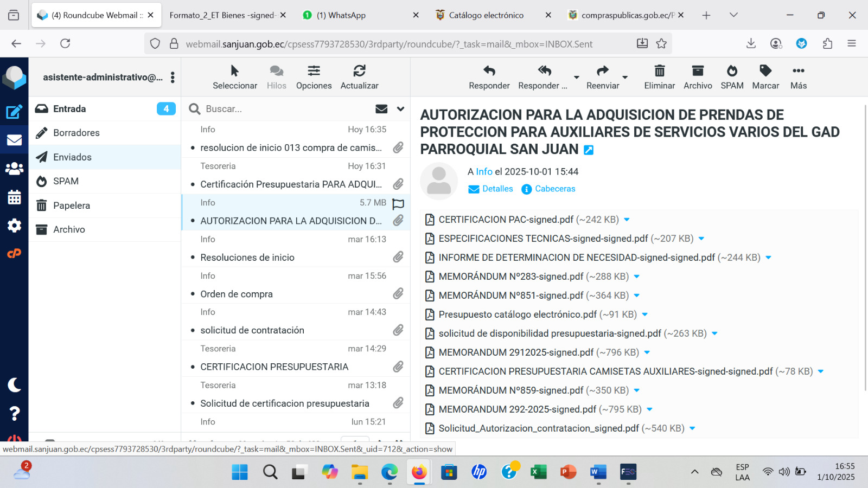Image resolution: width=868 pixels, height=488 pixels.
Task: Open the Responder a todos dropdown arrow
Action: coord(577,78)
